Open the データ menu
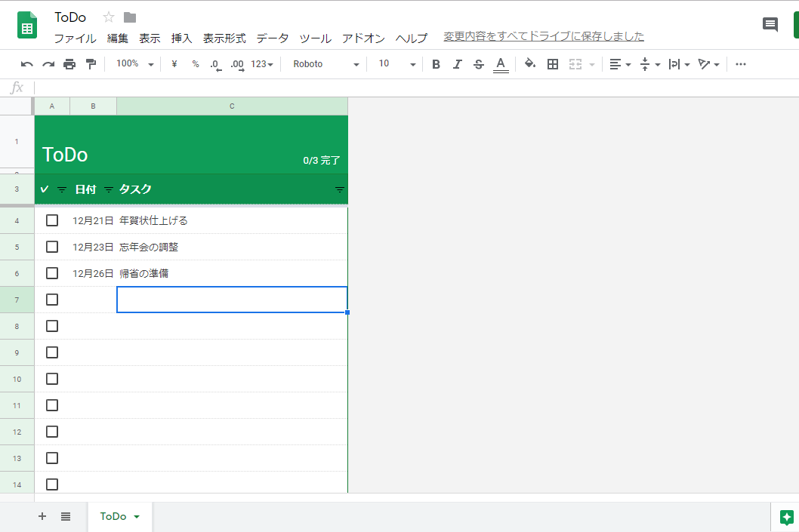The image size is (799, 532). tap(273, 38)
